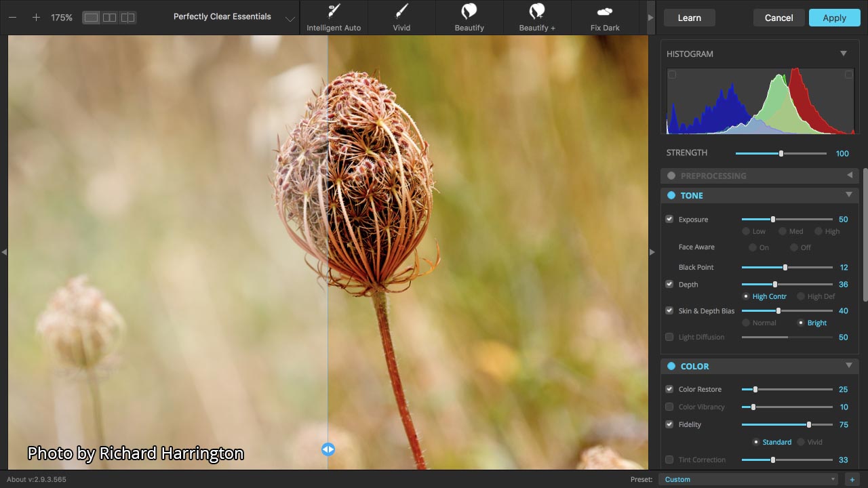Click the STRENGTH slider
This screenshot has height=488, width=868.
coord(781,153)
